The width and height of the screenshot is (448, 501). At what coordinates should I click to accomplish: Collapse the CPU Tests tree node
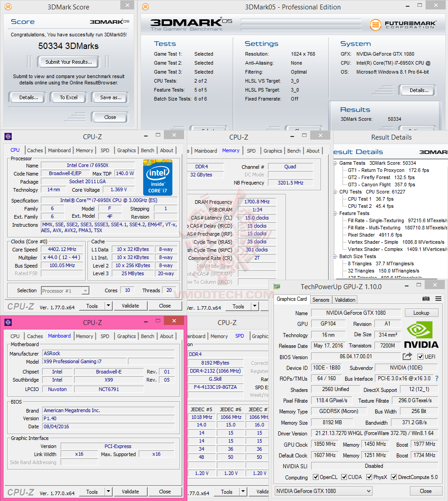pos(335,192)
